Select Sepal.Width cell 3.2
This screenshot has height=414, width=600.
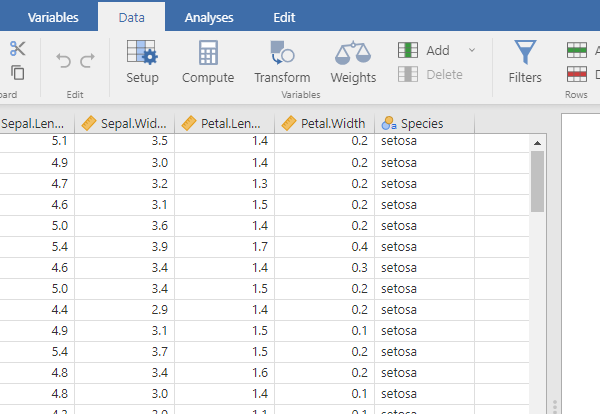[x=124, y=184]
